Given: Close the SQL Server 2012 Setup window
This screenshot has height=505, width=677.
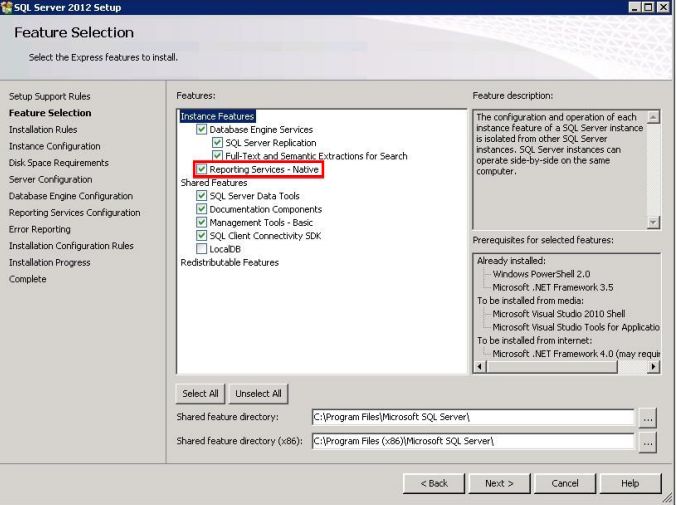Looking at the screenshot, I should pos(663,7).
